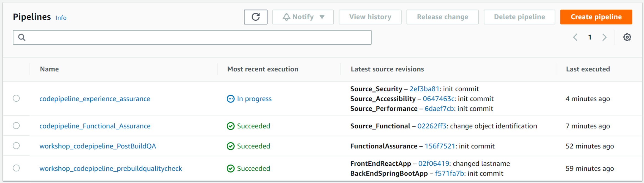Click the refresh pipelines icon button

[255, 17]
